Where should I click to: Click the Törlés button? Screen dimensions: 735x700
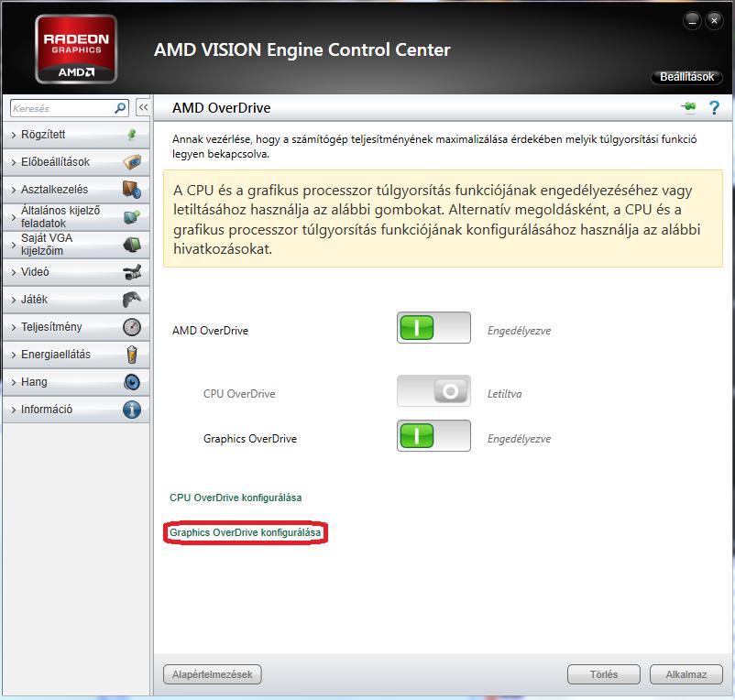[x=604, y=674]
